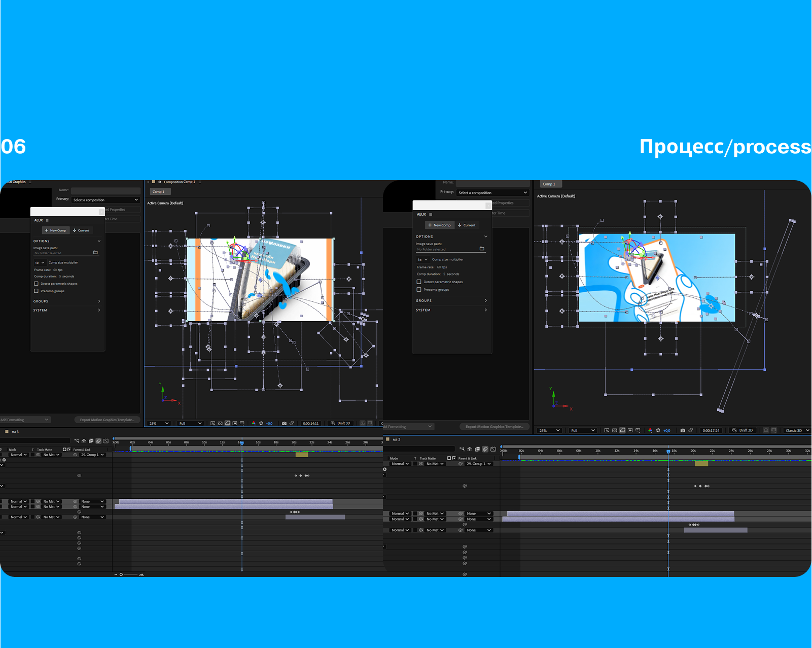Viewport: 812px width, 648px height.
Task: Check Precomp groups in right AEUX panel
Action: pos(419,290)
